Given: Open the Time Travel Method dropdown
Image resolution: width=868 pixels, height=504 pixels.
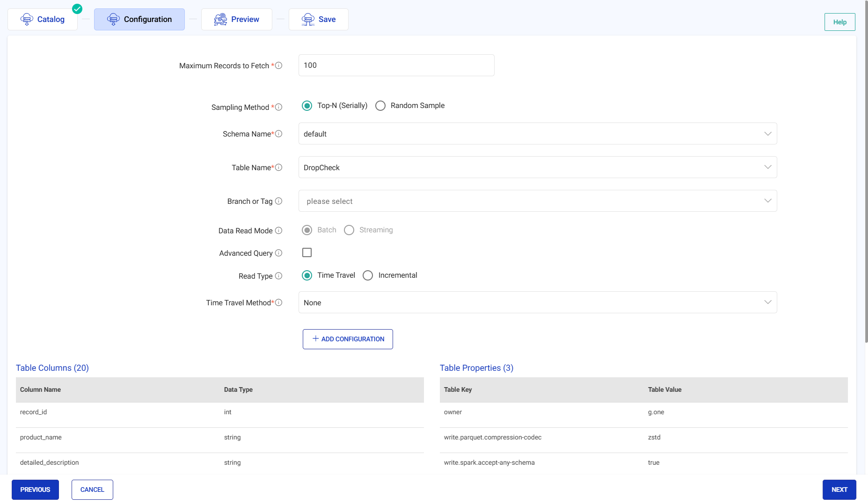Looking at the screenshot, I should 537,302.
